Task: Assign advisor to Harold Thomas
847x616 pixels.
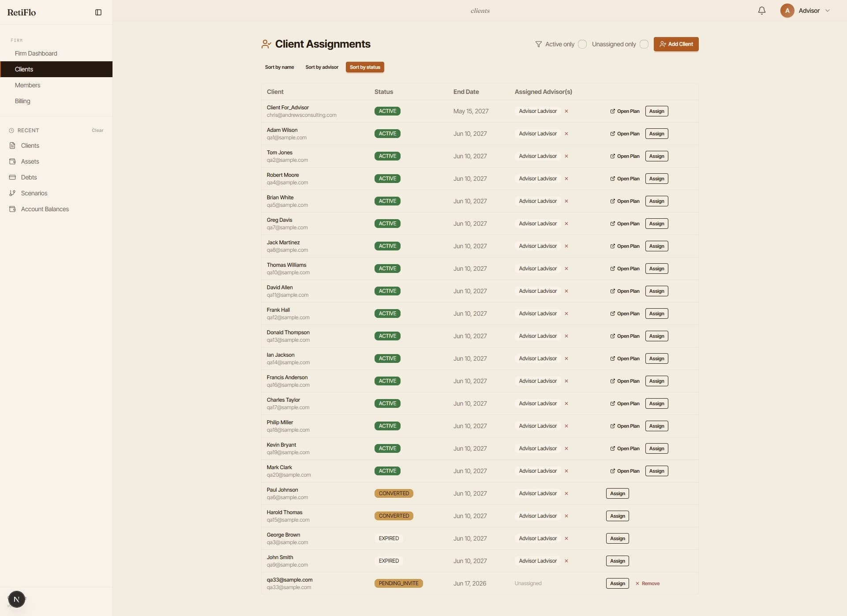Action: [x=617, y=516]
